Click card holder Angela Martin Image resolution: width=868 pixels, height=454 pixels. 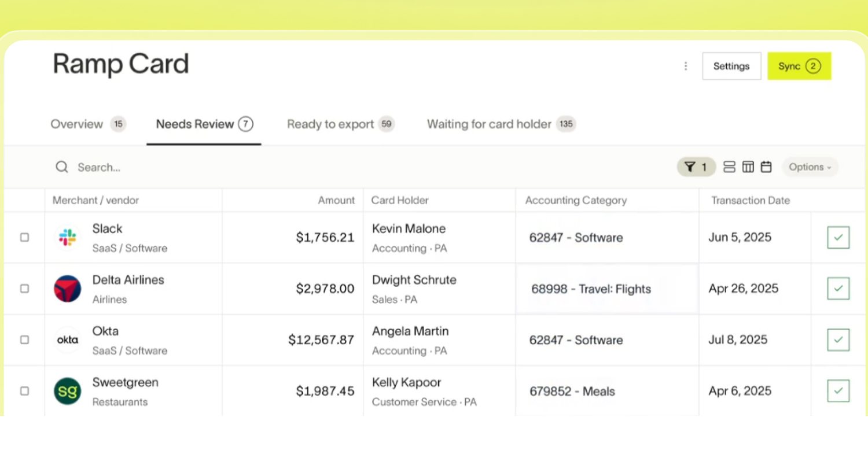[410, 331]
